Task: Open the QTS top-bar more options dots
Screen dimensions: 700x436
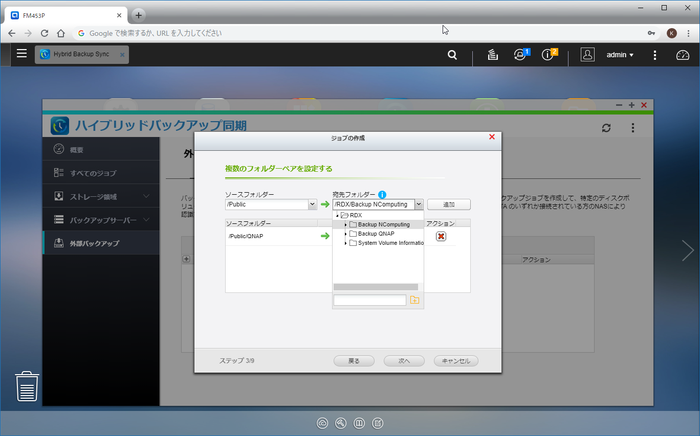Action: tap(654, 55)
